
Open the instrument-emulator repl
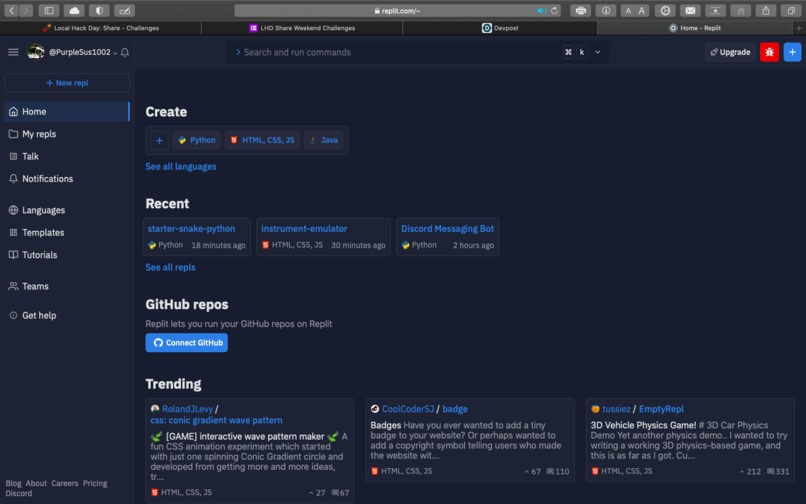(x=304, y=229)
